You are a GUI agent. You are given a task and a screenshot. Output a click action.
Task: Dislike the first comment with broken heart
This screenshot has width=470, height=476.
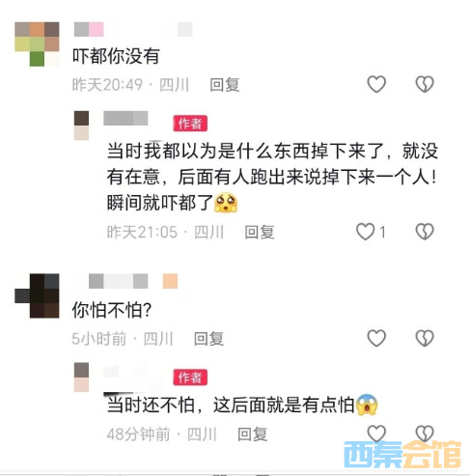point(425,84)
